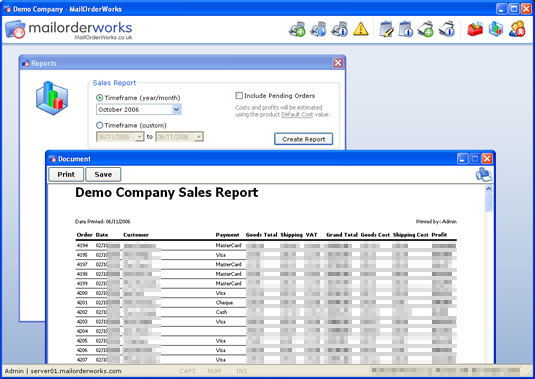Click the Date Printed text

click(x=102, y=222)
